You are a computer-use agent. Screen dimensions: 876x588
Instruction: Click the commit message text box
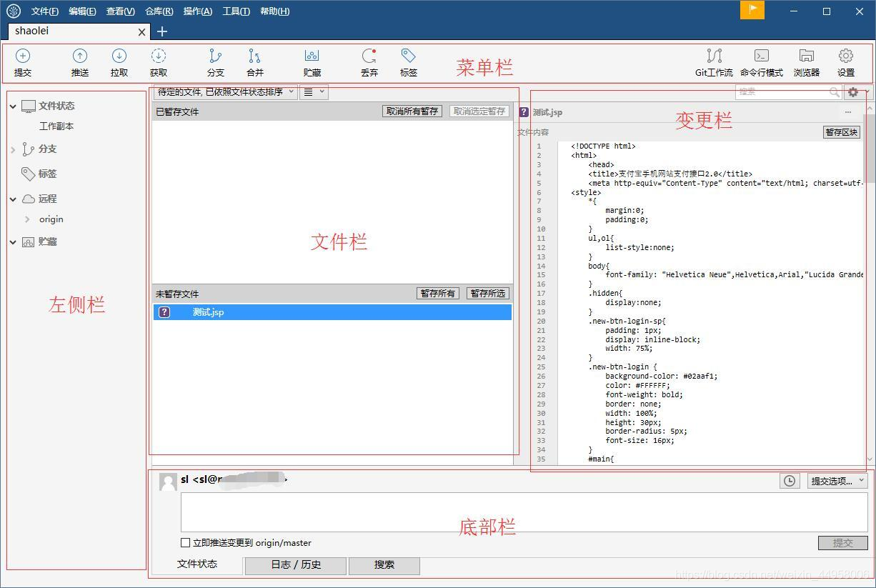tap(524, 512)
